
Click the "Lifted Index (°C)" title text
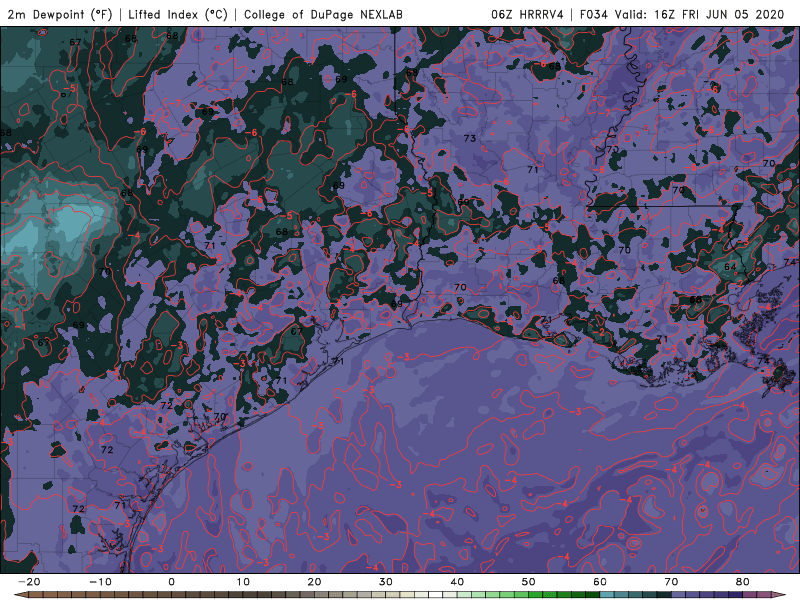178,14
